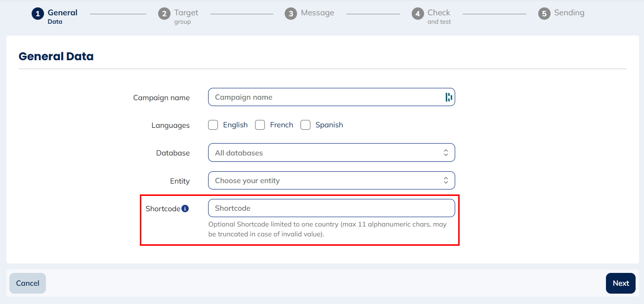Click the step 3 number circle
Screen dimensions: 644x304
click(x=291, y=14)
